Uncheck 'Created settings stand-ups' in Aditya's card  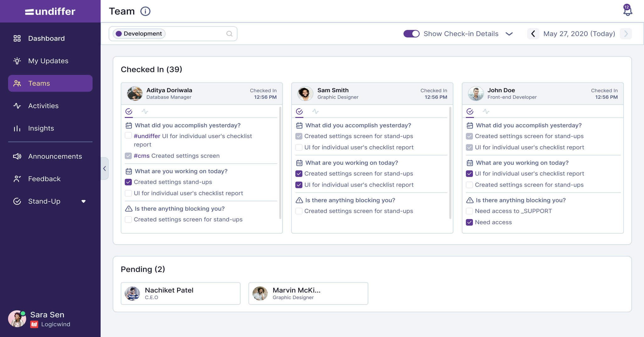coord(128,182)
